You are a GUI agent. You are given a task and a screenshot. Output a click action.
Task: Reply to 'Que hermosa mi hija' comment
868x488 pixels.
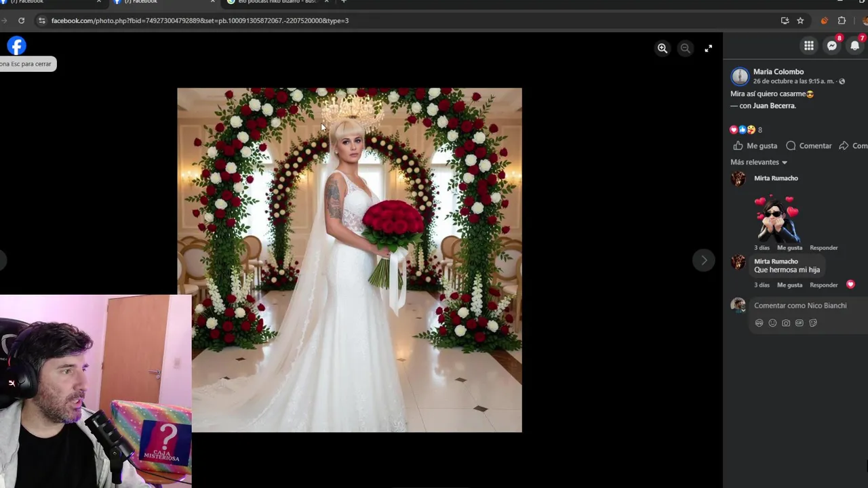pyautogui.click(x=824, y=285)
